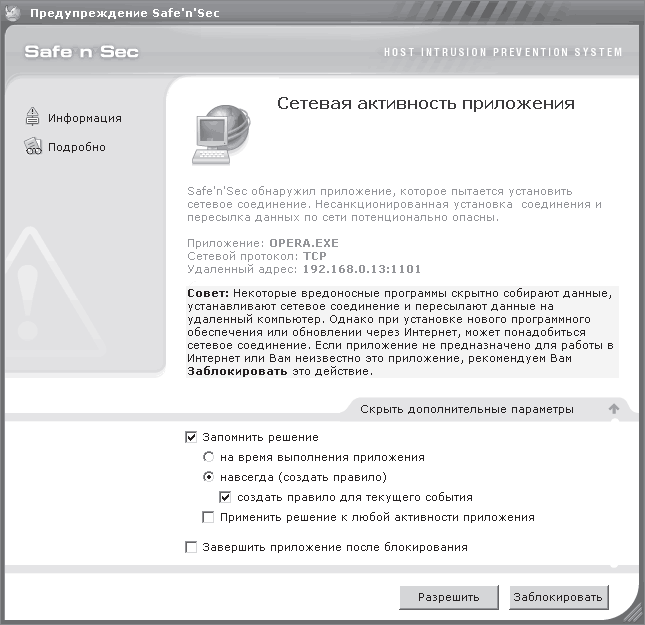Click the Подробно glasses icon in sidebar
The width and height of the screenshot is (645, 625).
32,147
